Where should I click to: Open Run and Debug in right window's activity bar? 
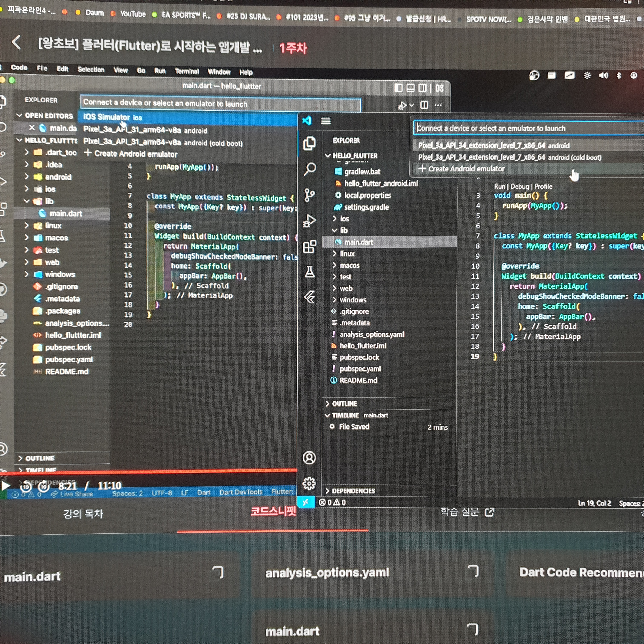pos(309,221)
